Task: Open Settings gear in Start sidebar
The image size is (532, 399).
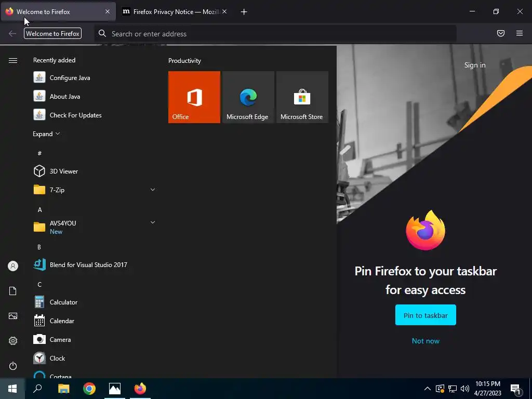Action: pyautogui.click(x=13, y=341)
